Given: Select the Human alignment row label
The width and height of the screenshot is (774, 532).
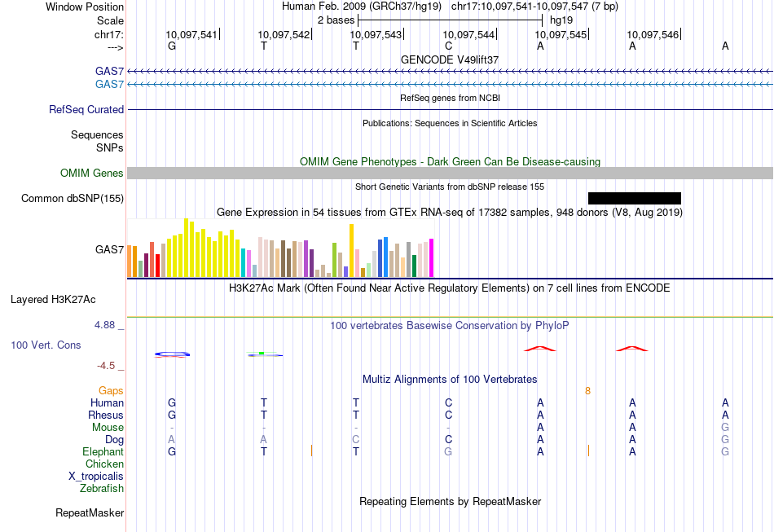Looking at the screenshot, I should 107,402.
